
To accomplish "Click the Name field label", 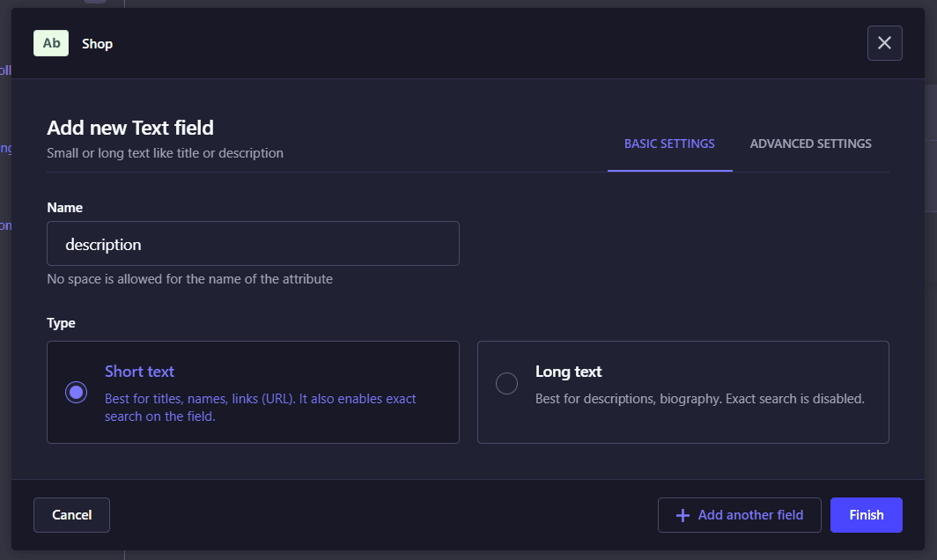I will (64, 208).
